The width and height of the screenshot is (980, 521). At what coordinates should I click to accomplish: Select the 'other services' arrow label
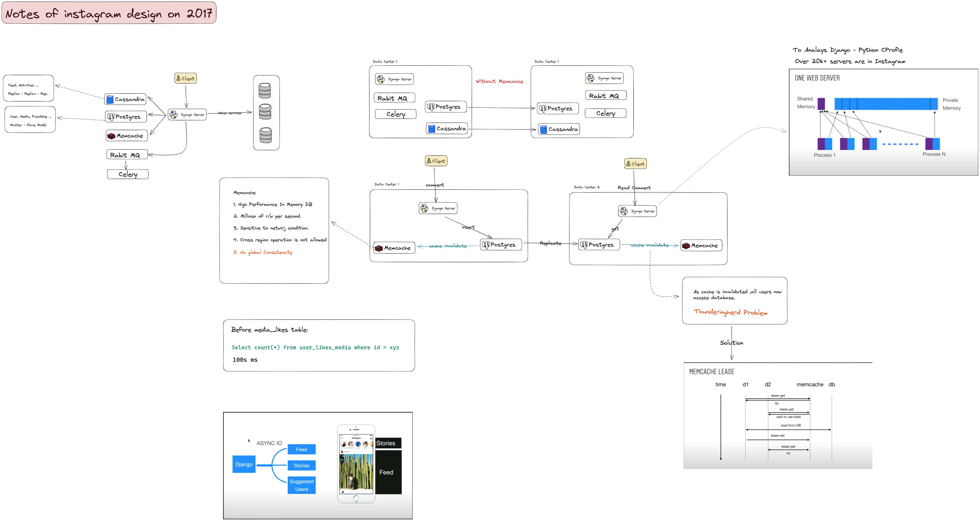click(230, 113)
